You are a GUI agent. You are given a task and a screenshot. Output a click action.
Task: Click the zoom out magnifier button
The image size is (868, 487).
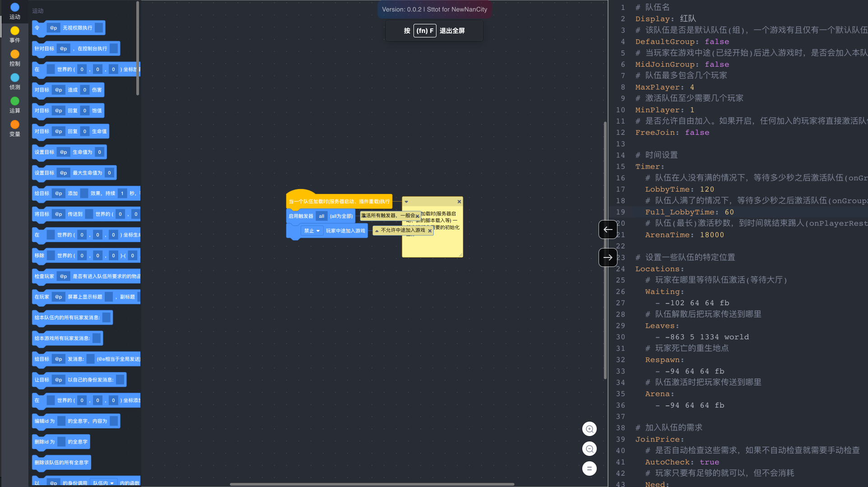(589, 449)
